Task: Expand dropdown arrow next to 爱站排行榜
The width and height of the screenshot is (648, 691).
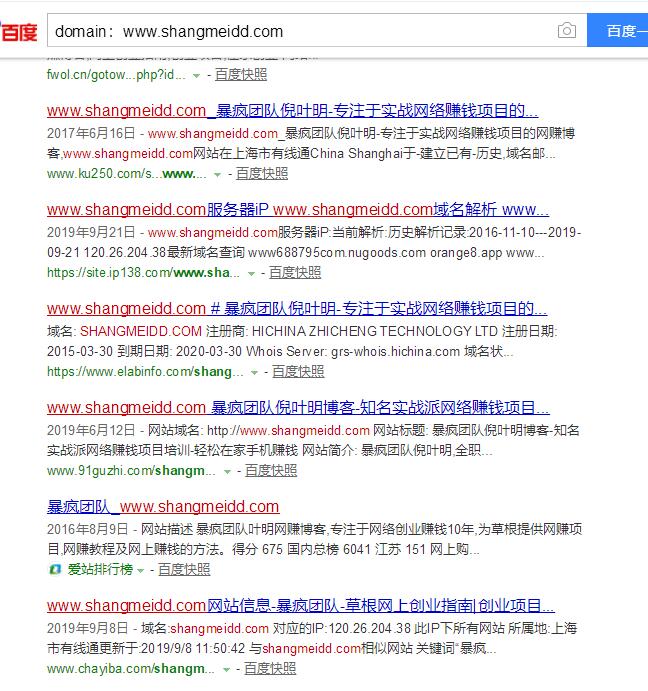Action: pos(141,571)
